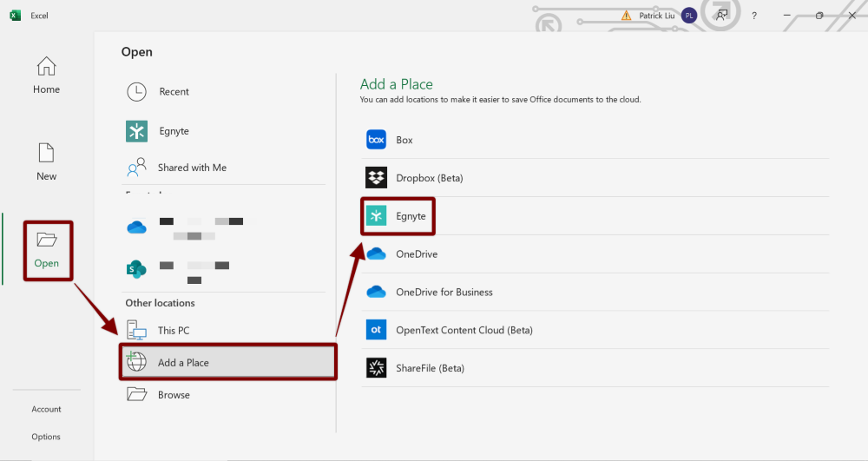Add OpenText Content Cloud (Beta)
Screen dimensions: 868x461
click(x=595, y=330)
